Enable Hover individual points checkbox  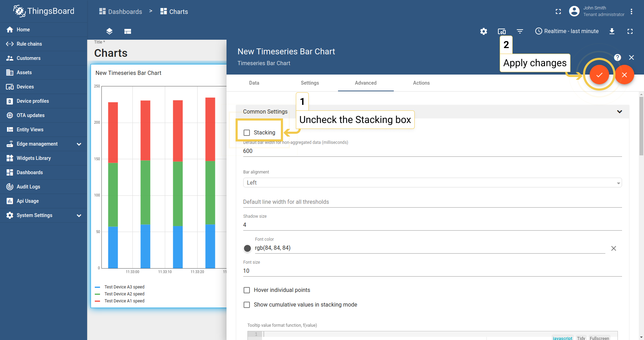247,290
